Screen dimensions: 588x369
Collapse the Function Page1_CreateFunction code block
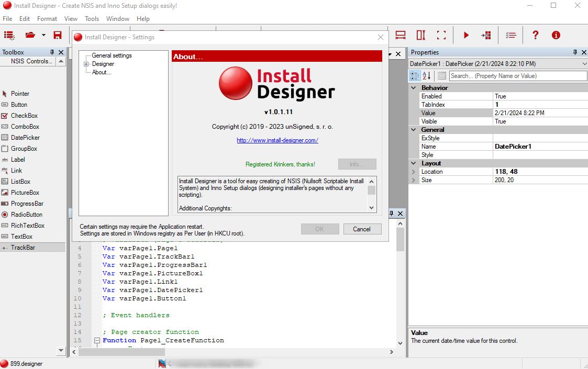[x=97, y=341]
